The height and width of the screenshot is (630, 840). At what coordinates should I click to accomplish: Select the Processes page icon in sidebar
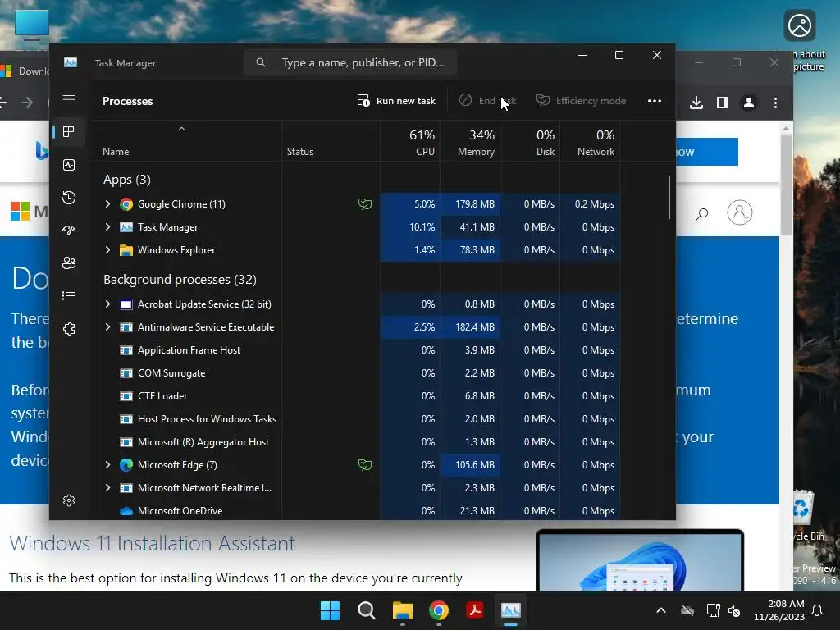pos(69,132)
